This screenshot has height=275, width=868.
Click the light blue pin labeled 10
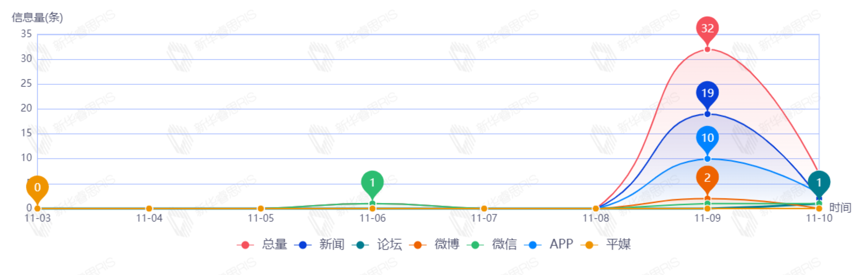coord(707,138)
